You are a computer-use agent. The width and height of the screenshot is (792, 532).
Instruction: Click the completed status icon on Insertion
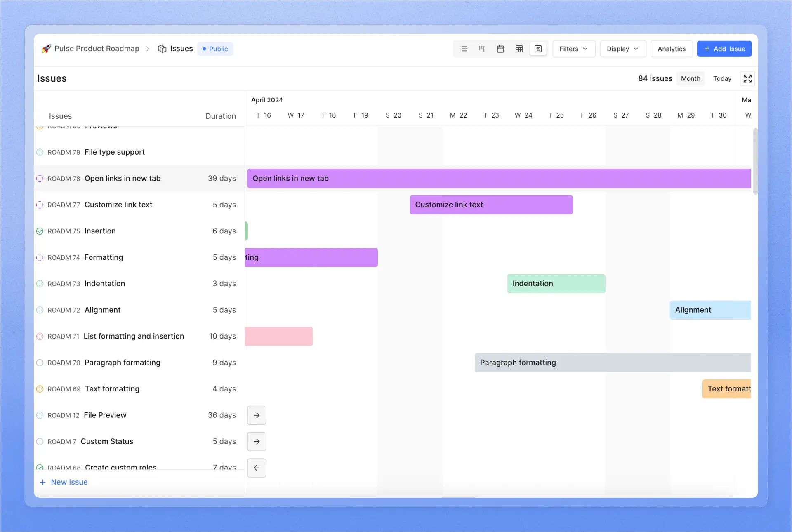(40, 231)
